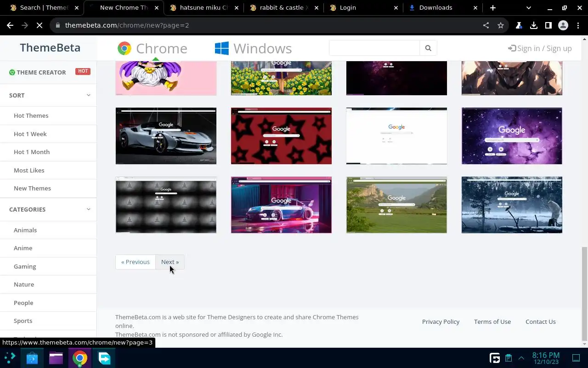Open the taskbar application launcher icon
Screen dimensions: 588x368
[x=10, y=358]
